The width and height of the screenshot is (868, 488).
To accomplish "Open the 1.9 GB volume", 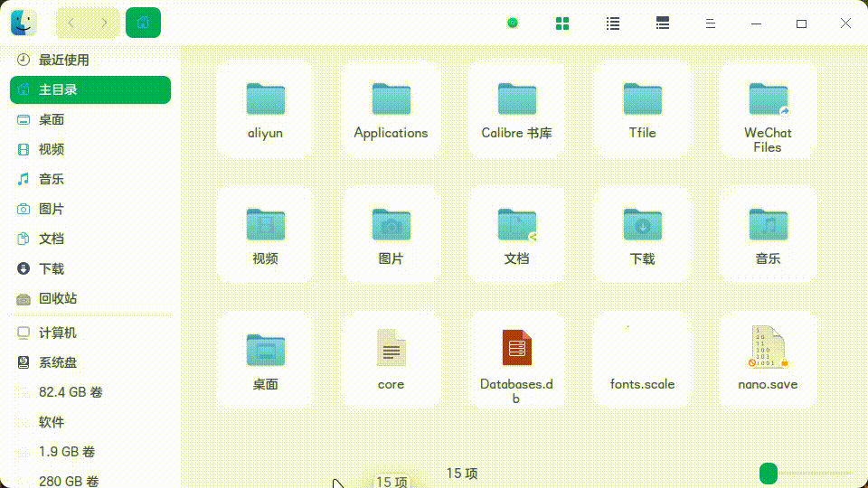I will [x=90, y=452].
